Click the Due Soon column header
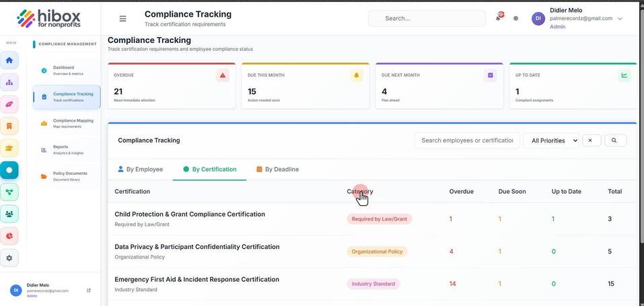644x306 pixels. coord(511,192)
